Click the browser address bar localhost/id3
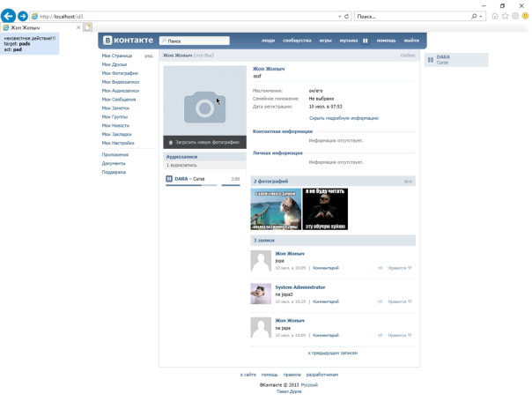Viewport: 532px width, 409px height. [x=183, y=16]
